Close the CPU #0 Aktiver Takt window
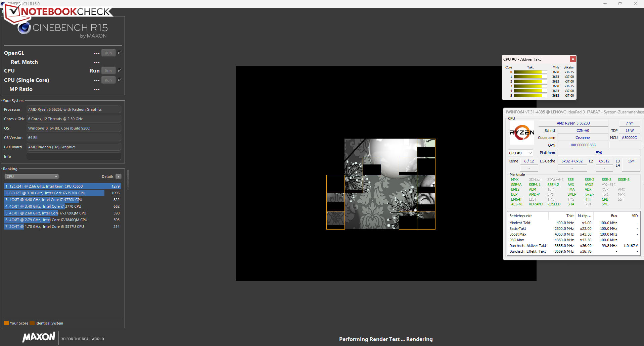This screenshot has height=346, width=644. (573, 59)
